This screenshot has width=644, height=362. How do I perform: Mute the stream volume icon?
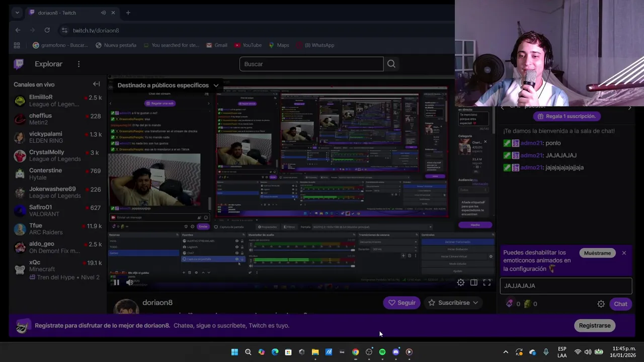[x=130, y=283]
